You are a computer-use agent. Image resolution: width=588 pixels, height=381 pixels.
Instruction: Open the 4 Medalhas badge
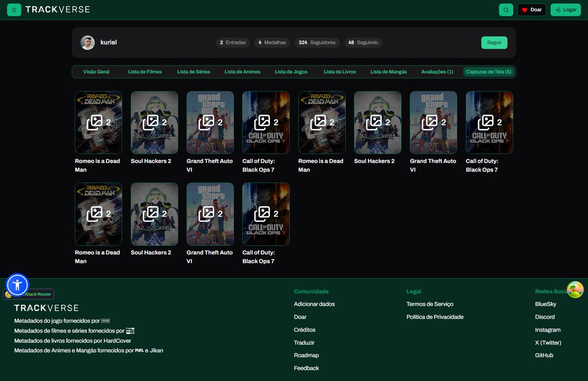(x=272, y=43)
